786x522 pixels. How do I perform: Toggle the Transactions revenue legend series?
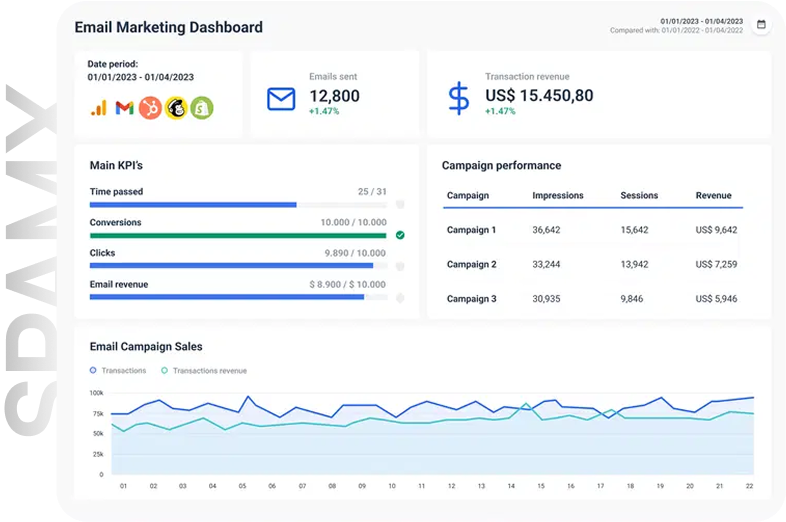click(x=203, y=371)
